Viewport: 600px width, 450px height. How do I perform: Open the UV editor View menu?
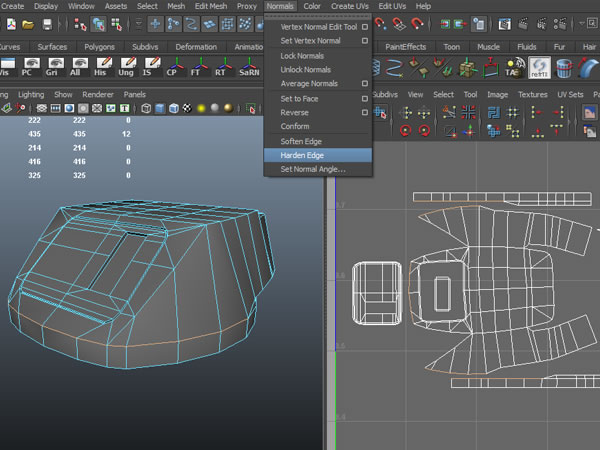(x=415, y=95)
